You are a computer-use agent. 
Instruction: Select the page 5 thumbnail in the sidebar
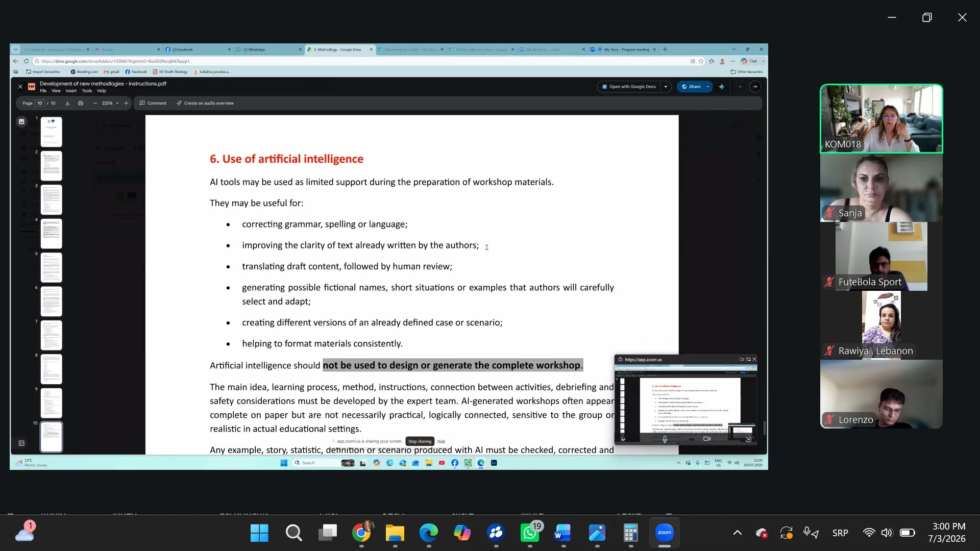coord(51,267)
